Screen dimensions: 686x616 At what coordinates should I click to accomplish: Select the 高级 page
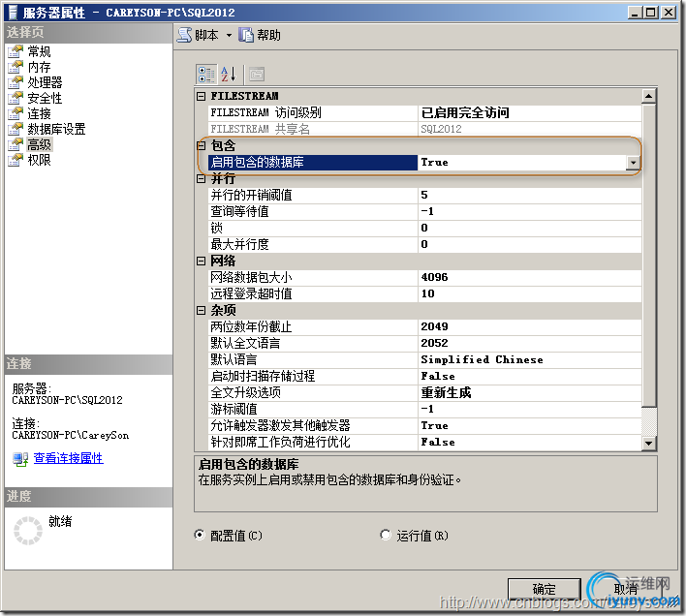39,144
